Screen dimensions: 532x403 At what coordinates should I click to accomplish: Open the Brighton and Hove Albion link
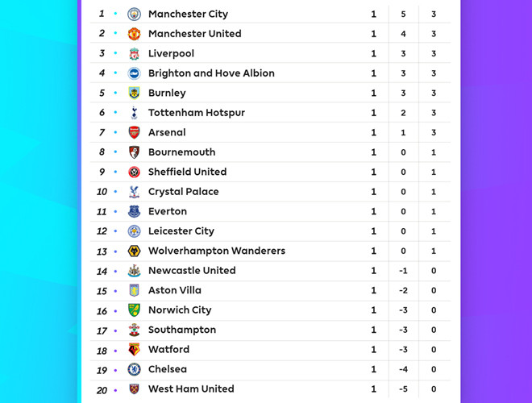click(211, 73)
